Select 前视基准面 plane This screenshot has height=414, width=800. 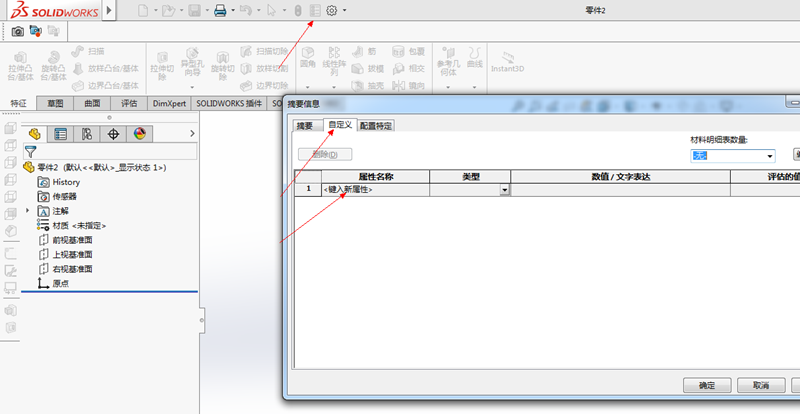coord(66,240)
